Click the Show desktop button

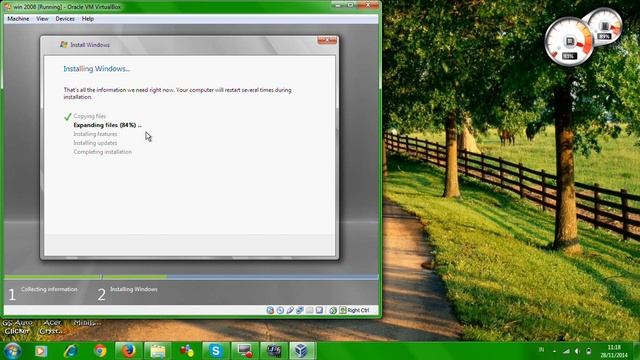pos(637,351)
